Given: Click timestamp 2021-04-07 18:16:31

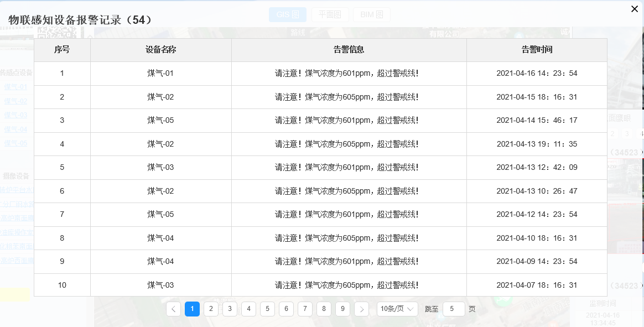Looking at the screenshot, I should [x=537, y=285].
